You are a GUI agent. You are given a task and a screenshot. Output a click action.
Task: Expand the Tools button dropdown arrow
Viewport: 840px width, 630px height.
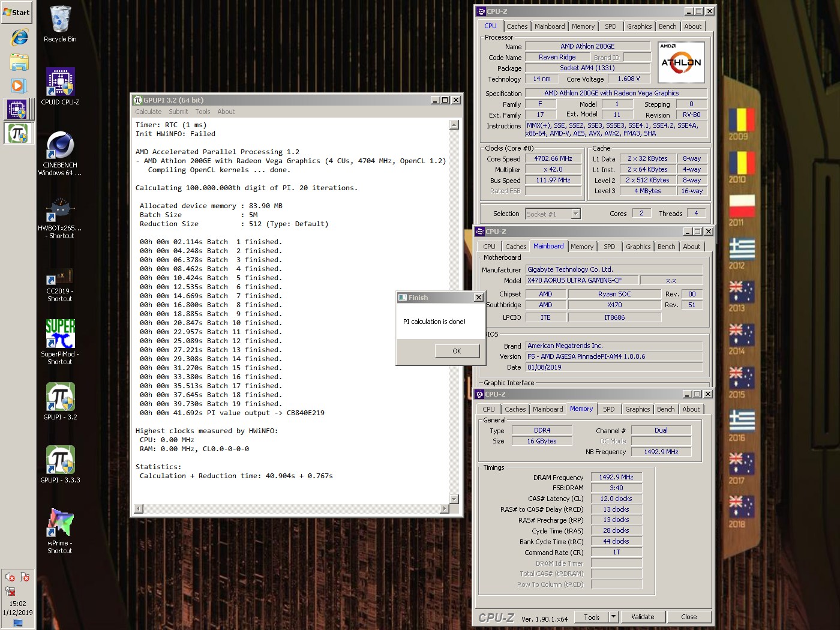[613, 617]
